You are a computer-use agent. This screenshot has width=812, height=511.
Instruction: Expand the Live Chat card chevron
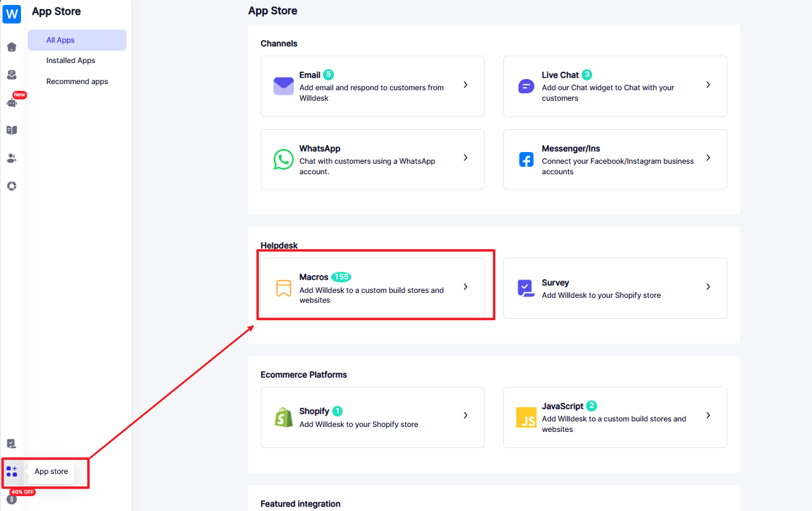[708, 85]
